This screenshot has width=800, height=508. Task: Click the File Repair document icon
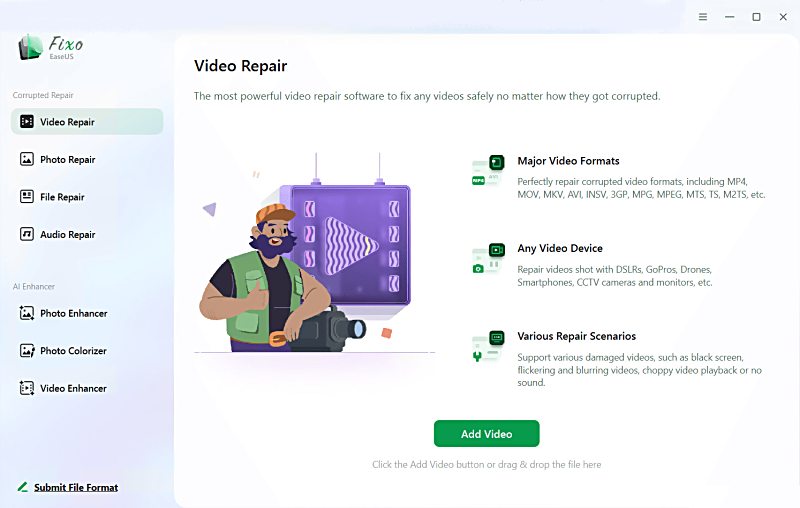(x=27, y=196)
